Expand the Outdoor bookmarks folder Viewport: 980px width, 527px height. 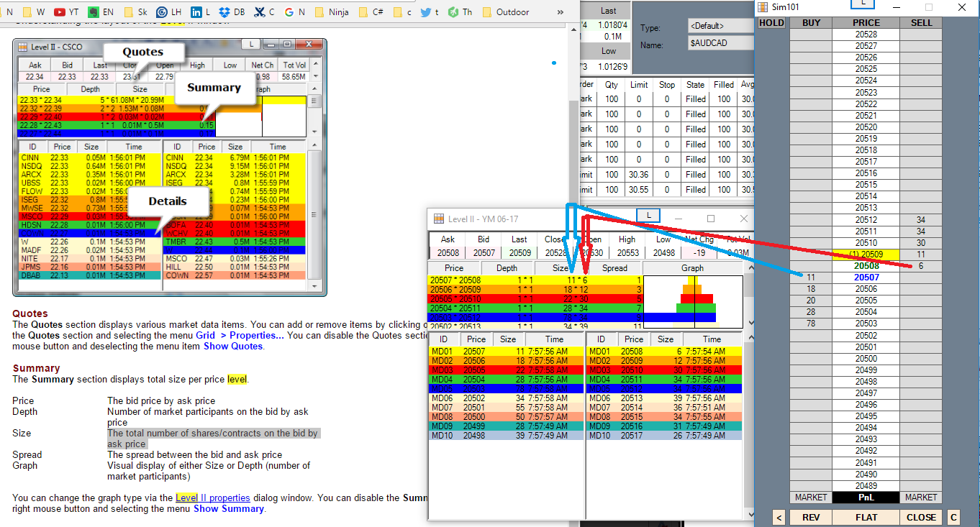(504, 12)
